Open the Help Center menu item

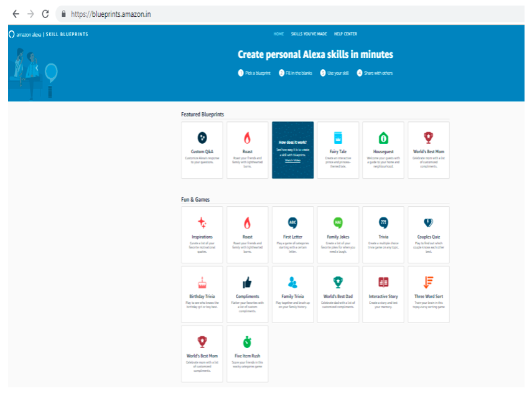pos(345,34)
